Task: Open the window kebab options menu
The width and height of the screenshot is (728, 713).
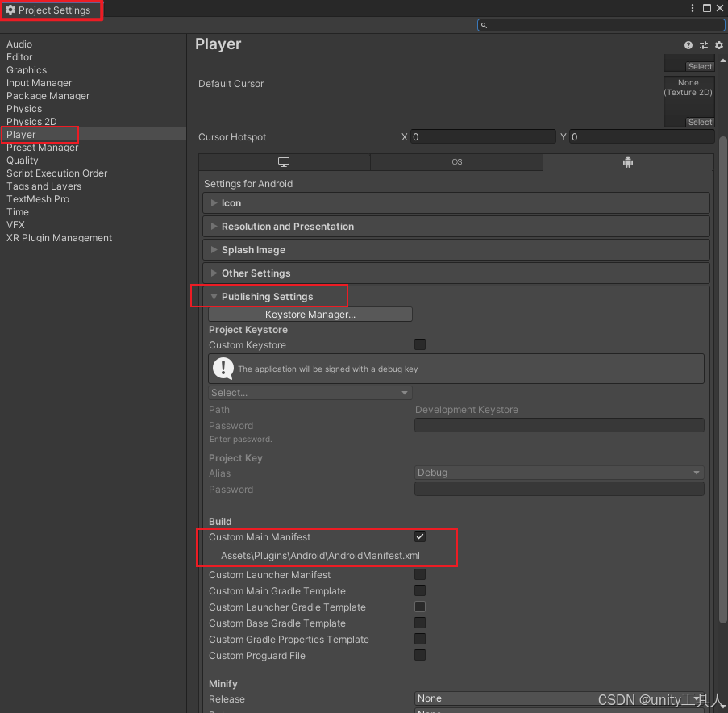Action: pos(693,8)
